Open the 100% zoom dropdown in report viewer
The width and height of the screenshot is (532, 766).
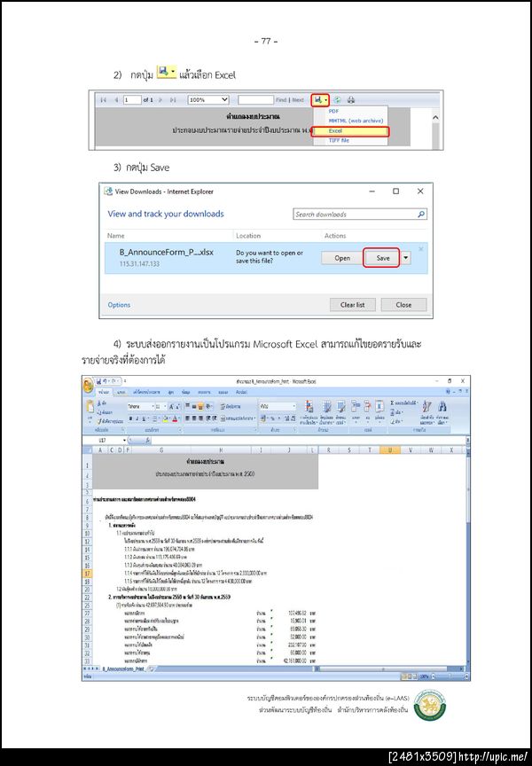point(208,100)
